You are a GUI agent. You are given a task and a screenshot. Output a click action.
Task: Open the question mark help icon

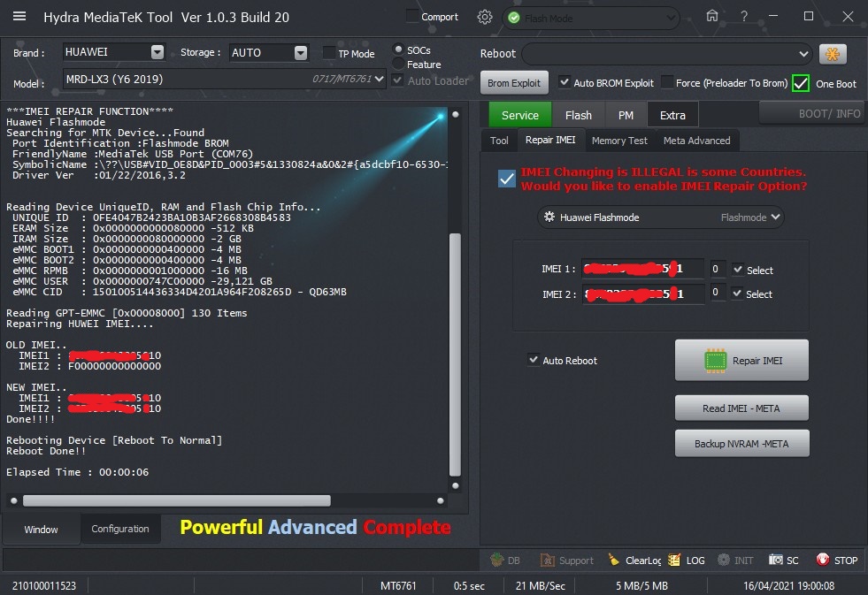(744, 17)
